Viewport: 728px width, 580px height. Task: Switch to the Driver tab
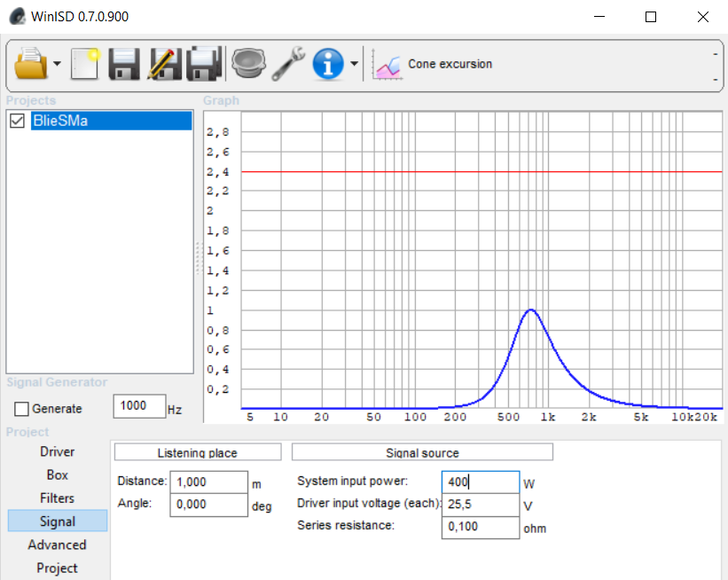click(58, 452)
